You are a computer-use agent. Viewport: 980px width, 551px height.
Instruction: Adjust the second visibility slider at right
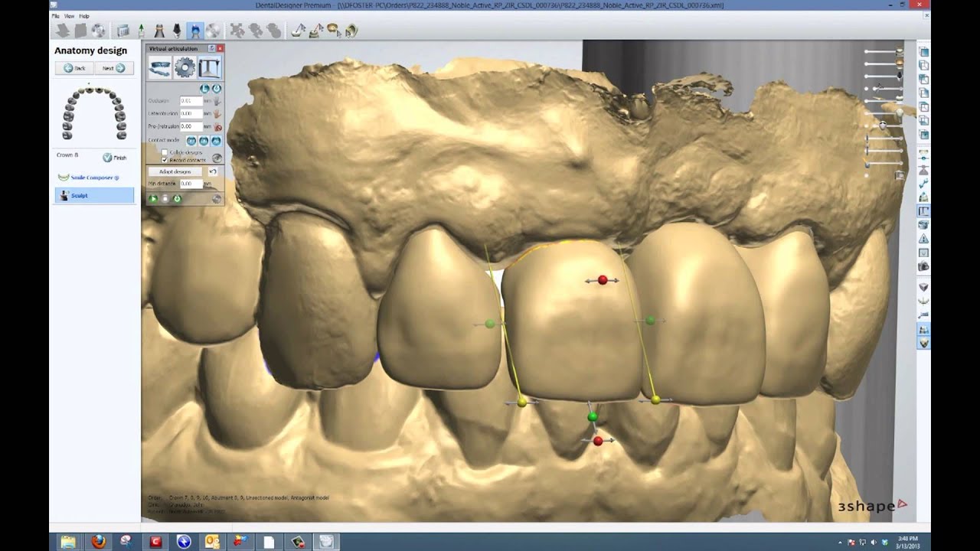point(884,62)
